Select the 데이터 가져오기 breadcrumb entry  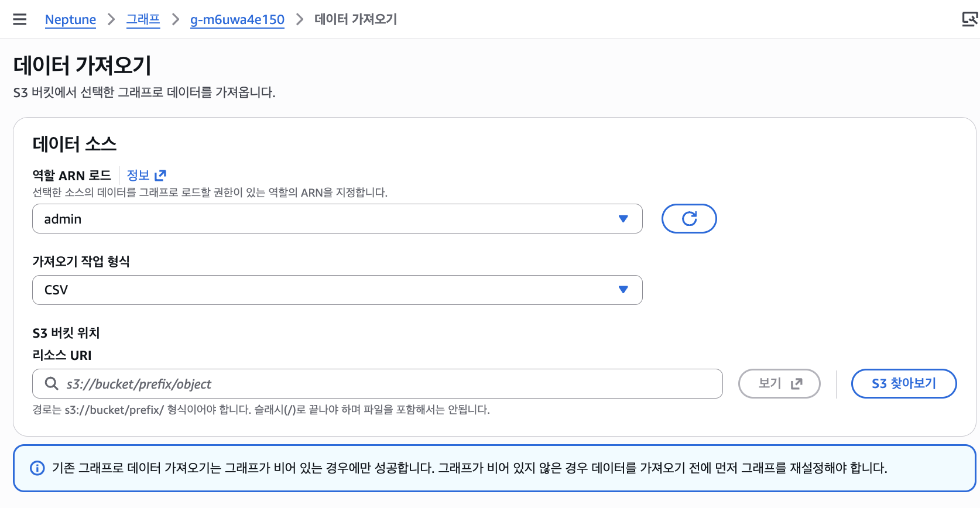[355, 19]
